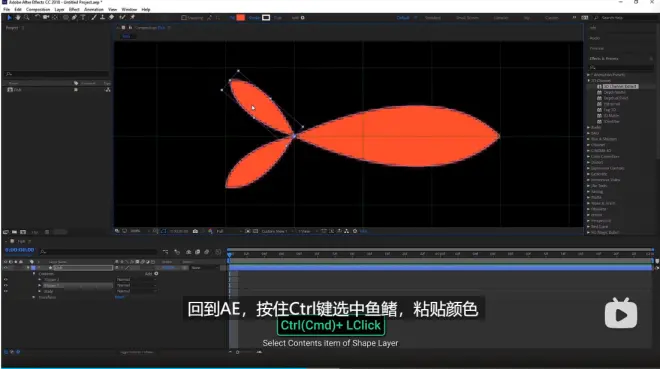Toggle visibility eye of third shape group
This screenshot has height=369, width=660.
pos(6,291)
